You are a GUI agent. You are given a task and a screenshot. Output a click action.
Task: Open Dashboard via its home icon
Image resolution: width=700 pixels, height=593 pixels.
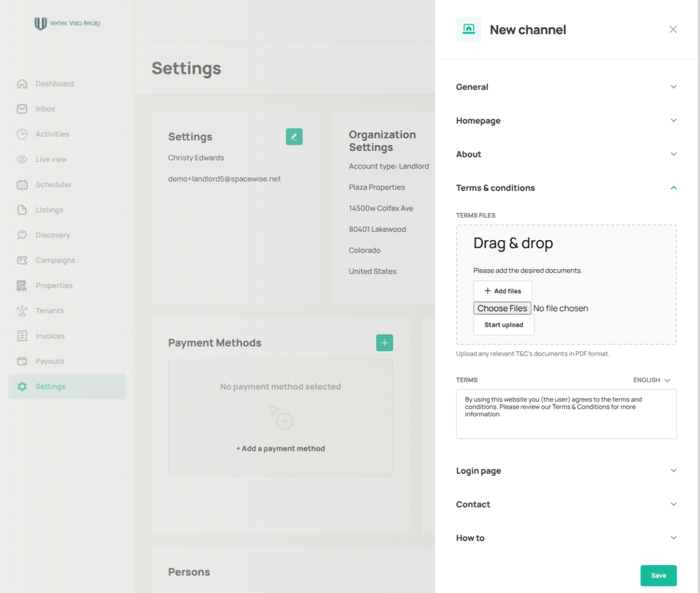[22, 84]
